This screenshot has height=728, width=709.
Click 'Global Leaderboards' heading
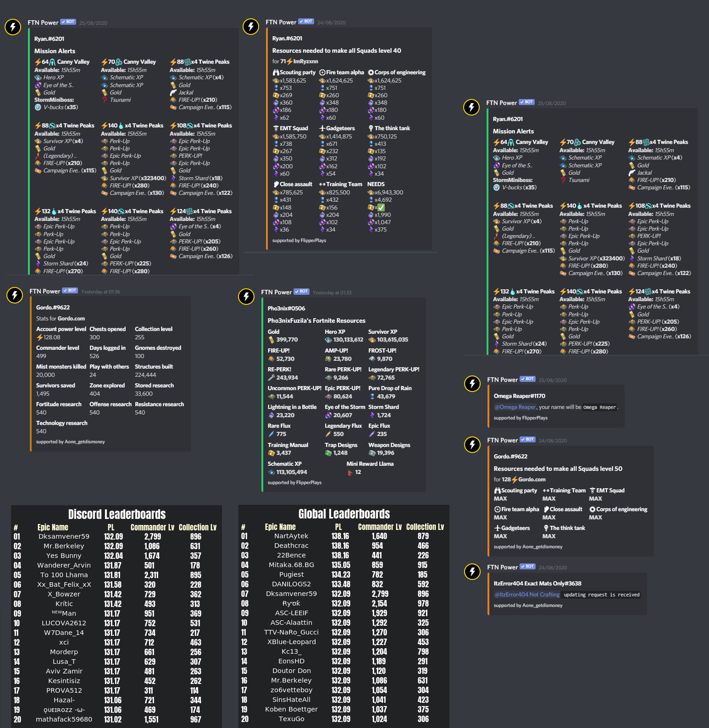tap(344, 514)
